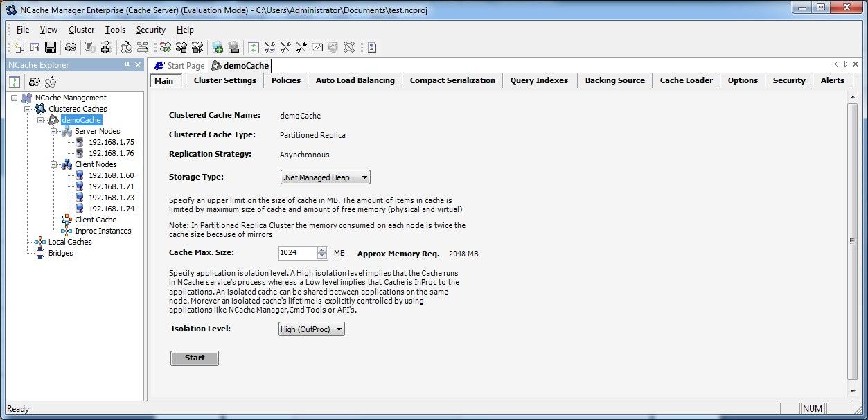Image resolution: width=868 pixels, height=420 pixels.
Task: Open the Auto Load Balancing tab
Action: tap(355, 80)
